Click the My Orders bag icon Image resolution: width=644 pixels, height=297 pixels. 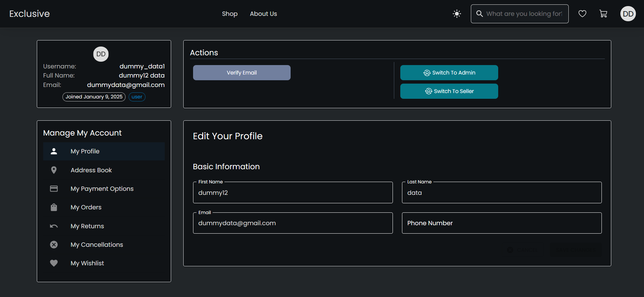54,207
